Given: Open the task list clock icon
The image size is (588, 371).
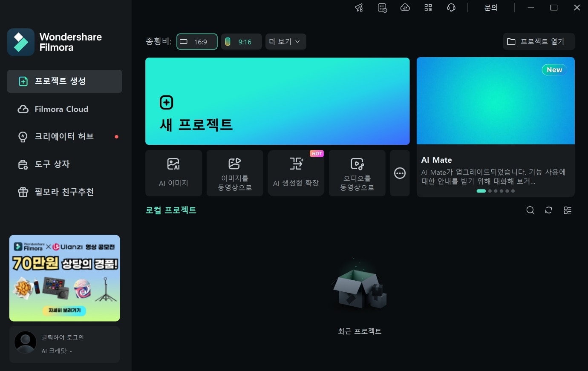Looking at the screenshot, I should click(x=382, y=8).
